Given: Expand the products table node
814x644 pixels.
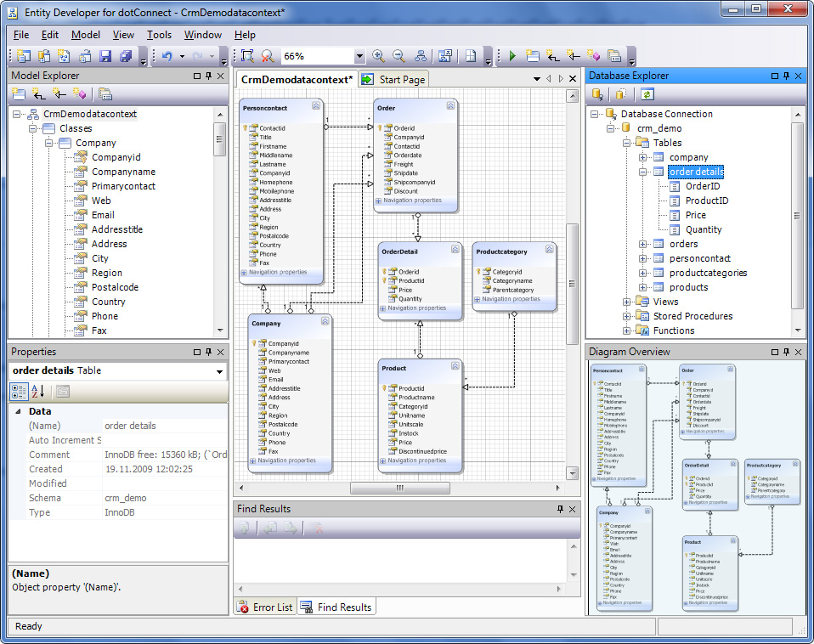Looking at the screenshot, I should click(642, 287).
